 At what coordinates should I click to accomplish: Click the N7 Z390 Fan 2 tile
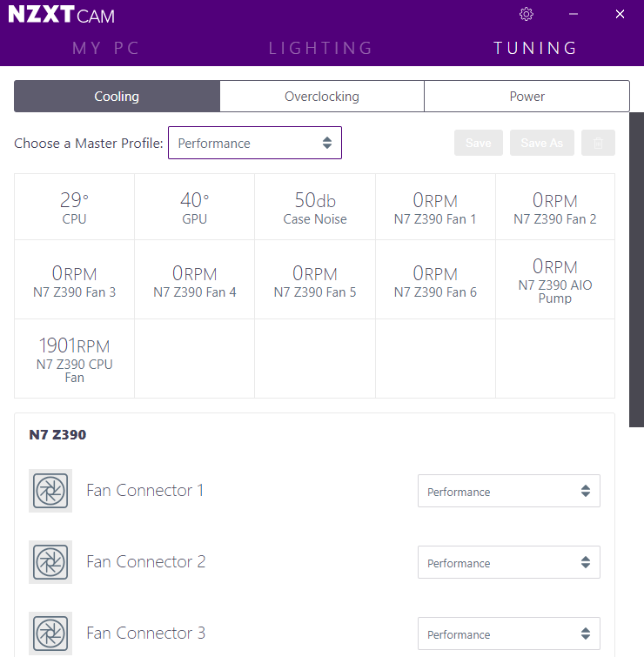tap(555, 207)
